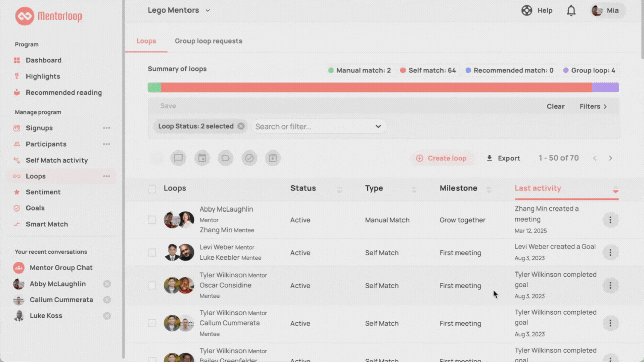Viewport: 644px width, 362px height.
Task: Click the purple Group loop bar segment
Action: 605,87
